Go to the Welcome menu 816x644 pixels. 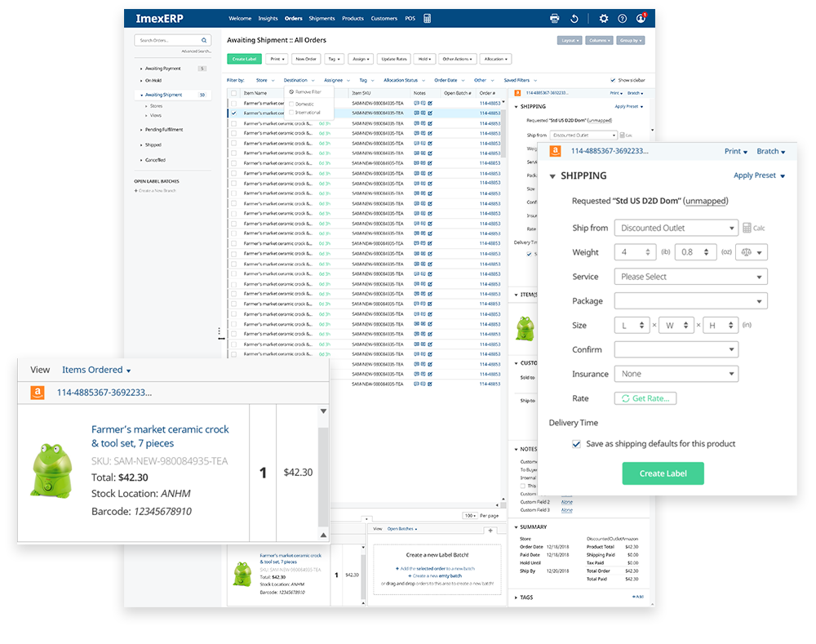(240, 18)
